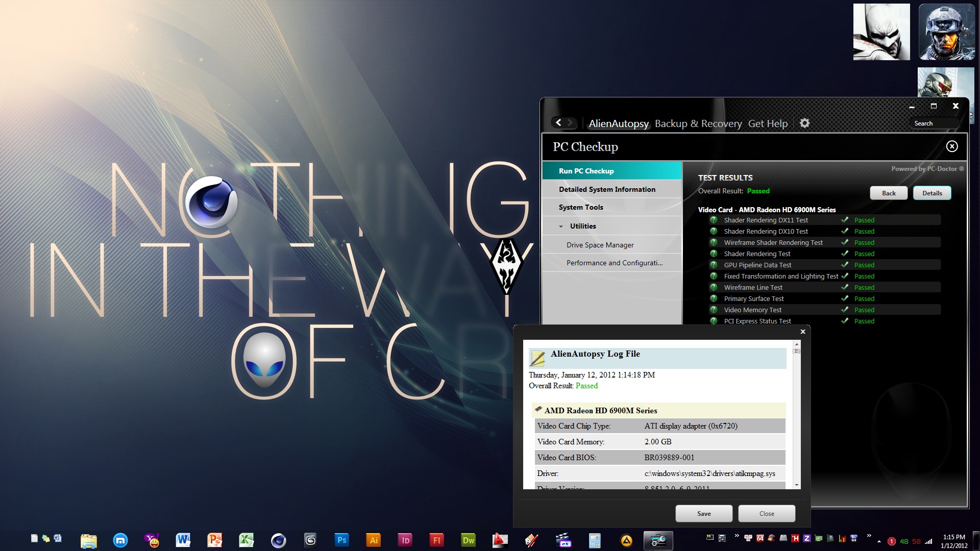Close the PC Checkup panel with circled X

pyautogui.click(x=952, y=146)
